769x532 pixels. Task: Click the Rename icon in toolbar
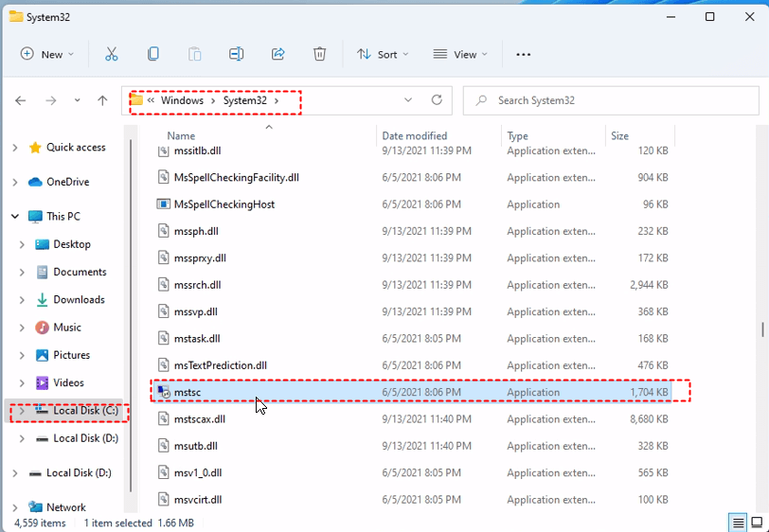click(x=237, y=54)
